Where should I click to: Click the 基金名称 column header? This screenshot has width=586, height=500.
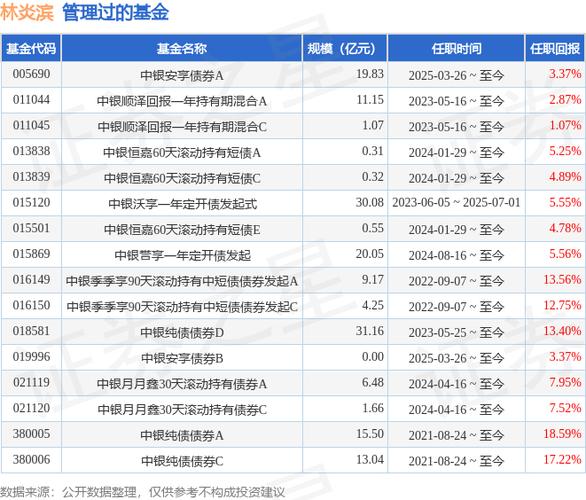click(182, 48)
